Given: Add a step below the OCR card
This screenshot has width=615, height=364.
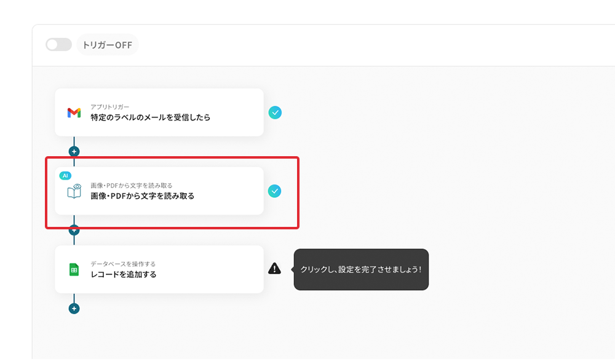Looking at the screenshot, I should click(x=74, y=231).
